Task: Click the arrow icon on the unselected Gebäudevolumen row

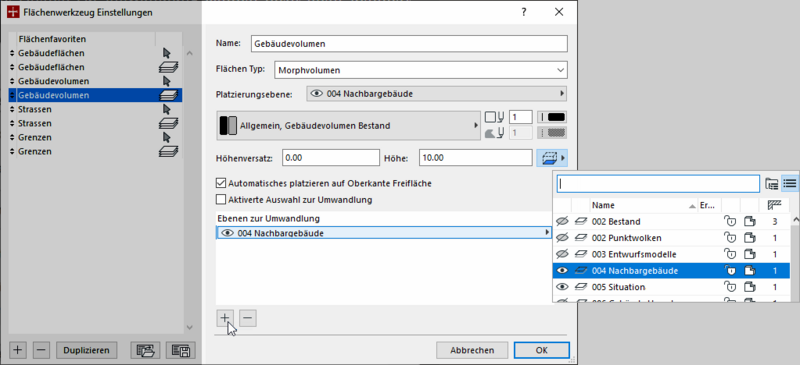Action: coord(166,81)
